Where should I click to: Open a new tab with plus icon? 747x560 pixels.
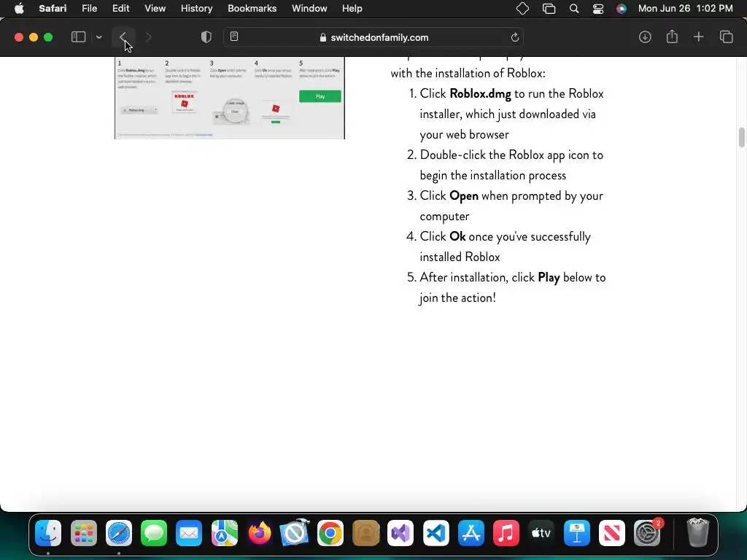(698, 37)
